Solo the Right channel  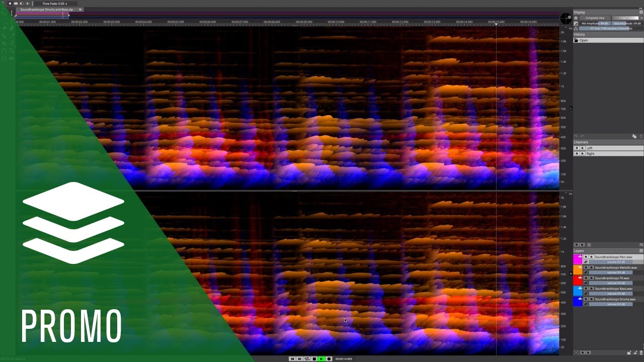(582, 153)
